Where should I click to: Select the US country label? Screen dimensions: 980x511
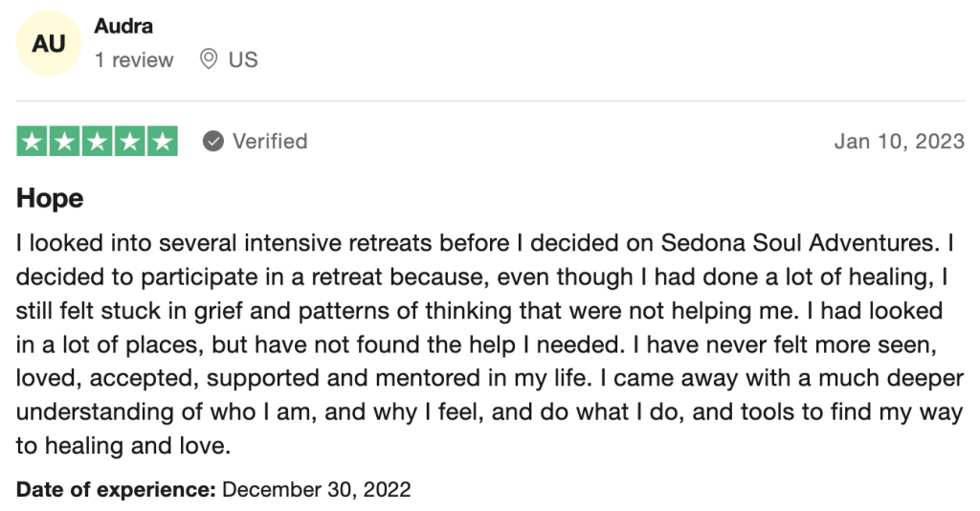coord(243,60)
